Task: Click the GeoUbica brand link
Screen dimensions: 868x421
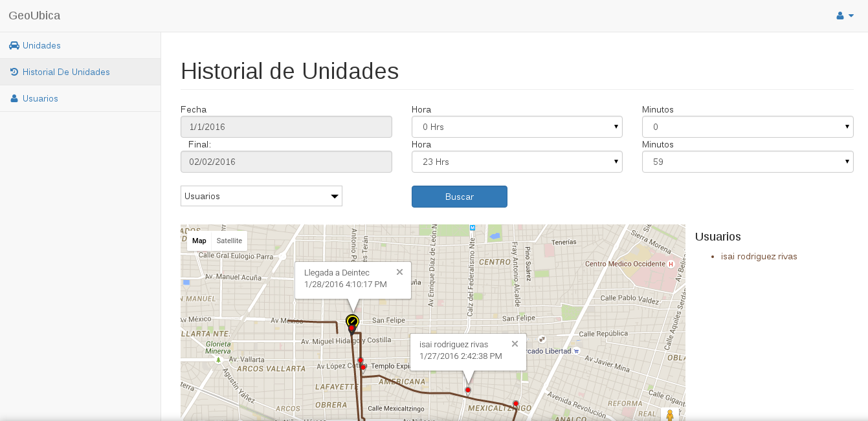Action: point(34,16)
